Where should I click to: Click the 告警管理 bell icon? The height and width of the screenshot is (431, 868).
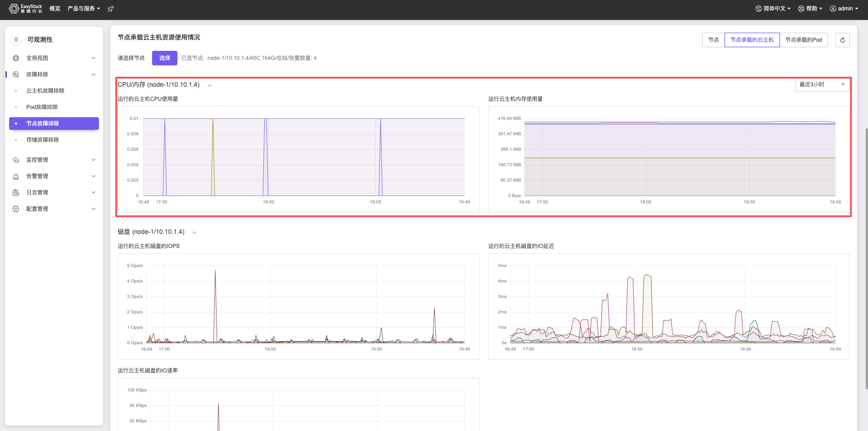(16, 176)
